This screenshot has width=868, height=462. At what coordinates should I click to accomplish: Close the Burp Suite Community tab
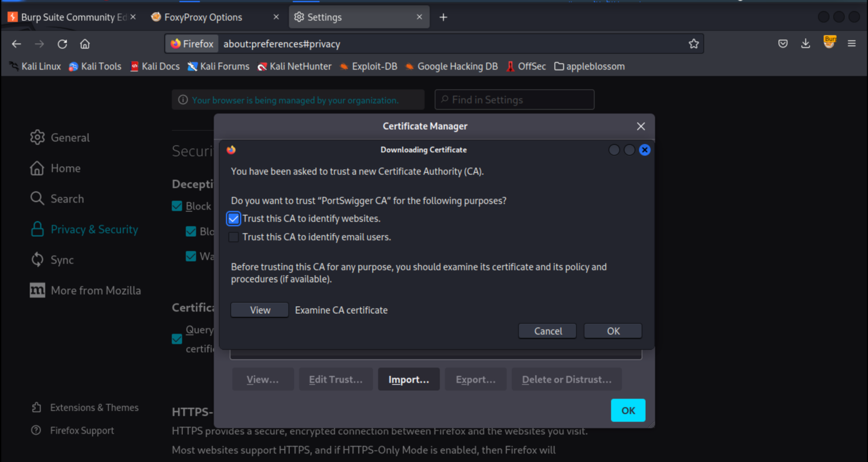pos(133,17)
